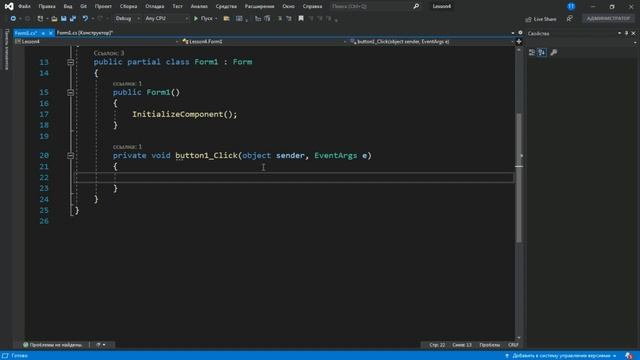
Task: Open the user account avatar
Action: click(x=571, y=6)
